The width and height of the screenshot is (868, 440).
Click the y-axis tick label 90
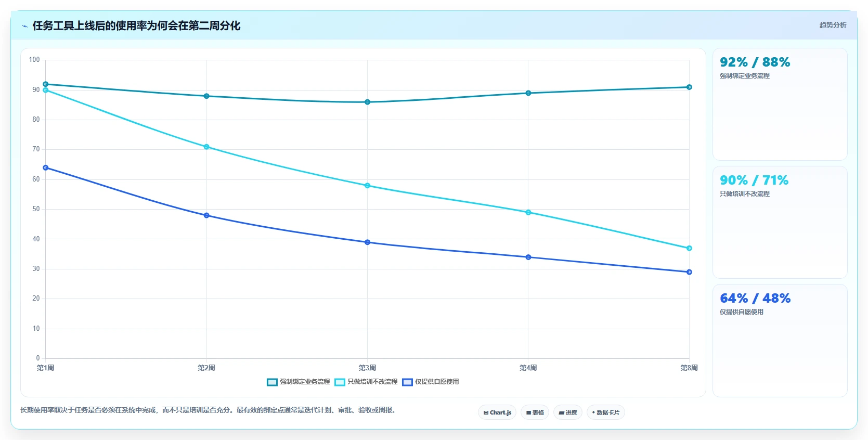pos(36,90)
